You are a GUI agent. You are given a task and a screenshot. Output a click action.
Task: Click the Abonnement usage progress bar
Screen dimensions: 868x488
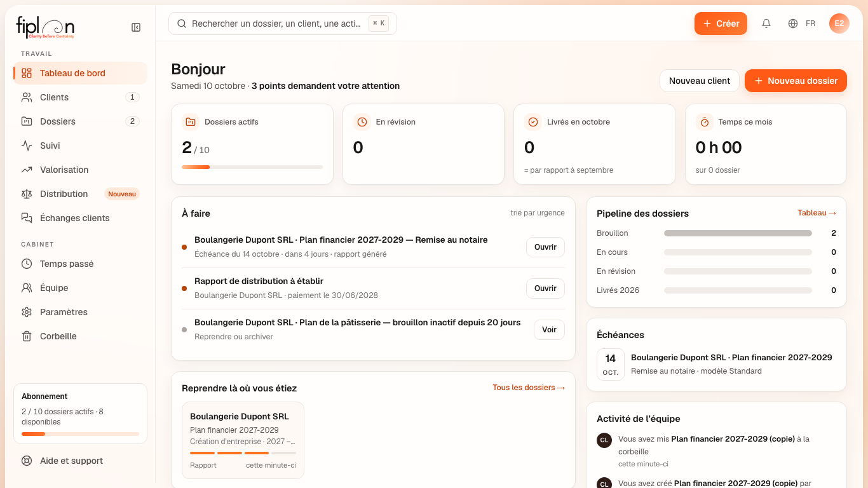(80, 434)
